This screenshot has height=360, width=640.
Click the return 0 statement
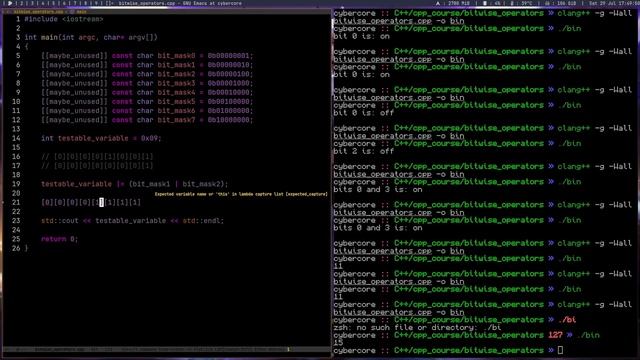pos(59,239)
